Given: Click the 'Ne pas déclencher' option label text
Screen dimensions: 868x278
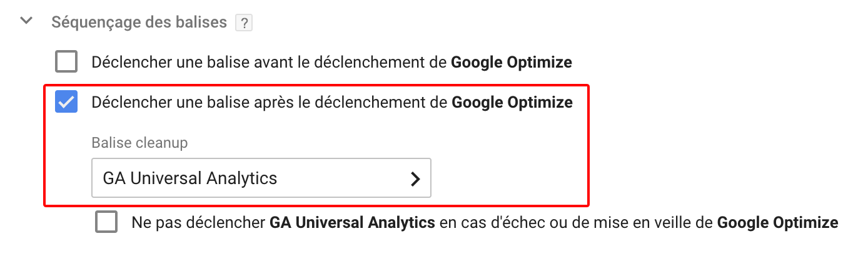Looking at the screenshot, I should click(199, 223).
